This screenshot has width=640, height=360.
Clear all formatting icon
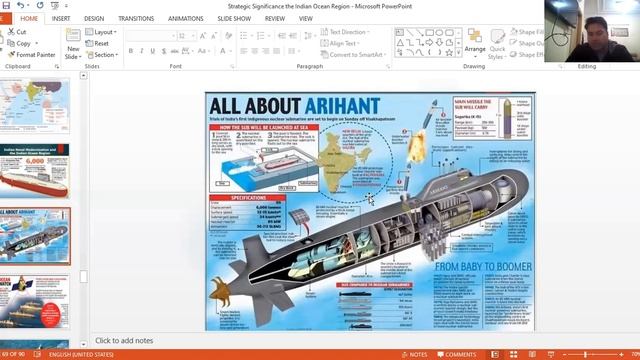pos(229,36)
